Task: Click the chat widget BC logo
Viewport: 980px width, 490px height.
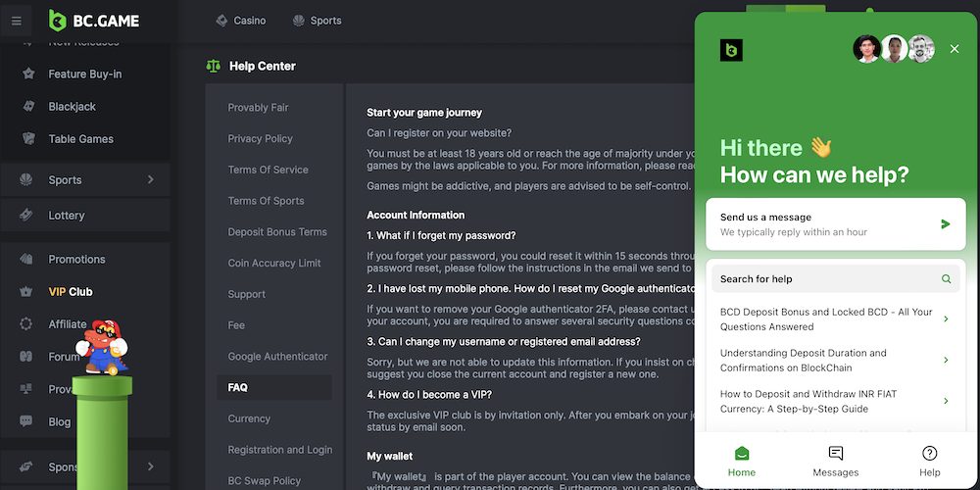Action: click(731, 50)
